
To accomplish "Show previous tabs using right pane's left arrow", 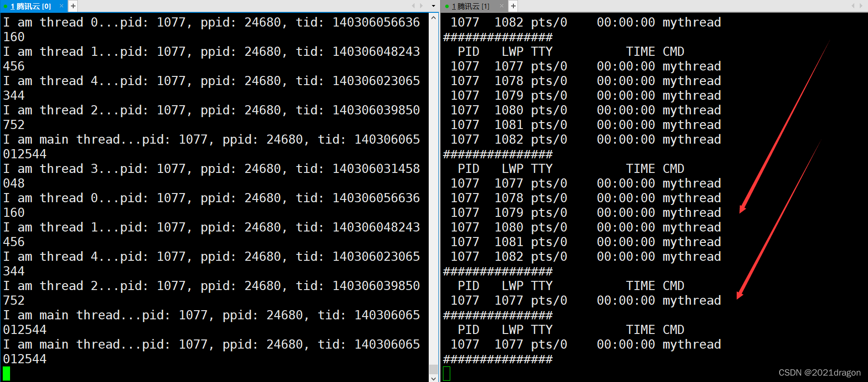I will (853, 6).
